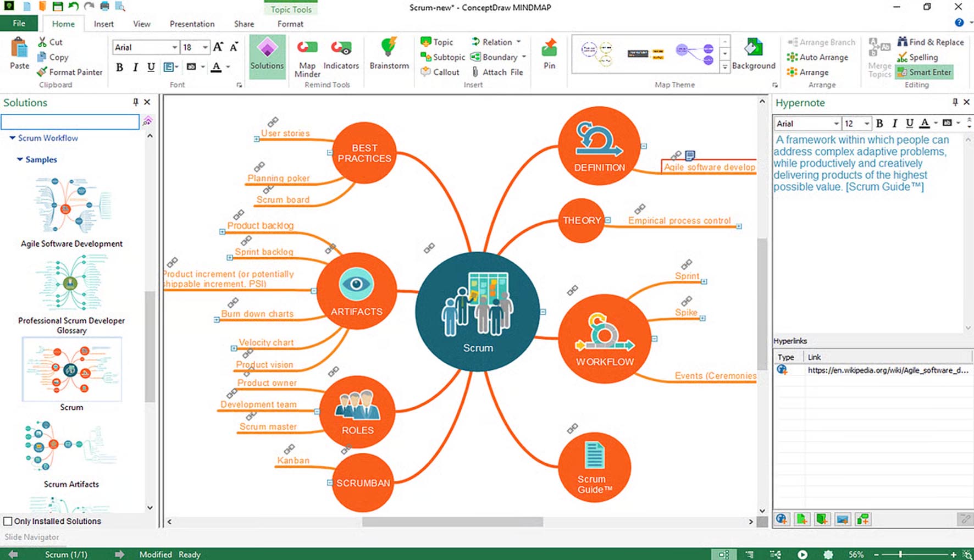Enable Only Installed Solutions checkbox
Image resolution: width=974 pixels, height=560 pixels.
click(8, 521)
